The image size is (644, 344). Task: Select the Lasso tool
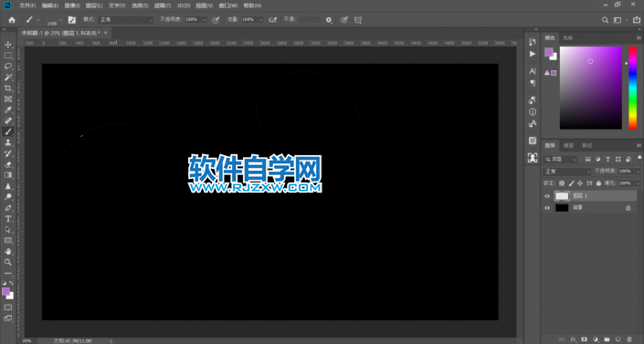8,66
